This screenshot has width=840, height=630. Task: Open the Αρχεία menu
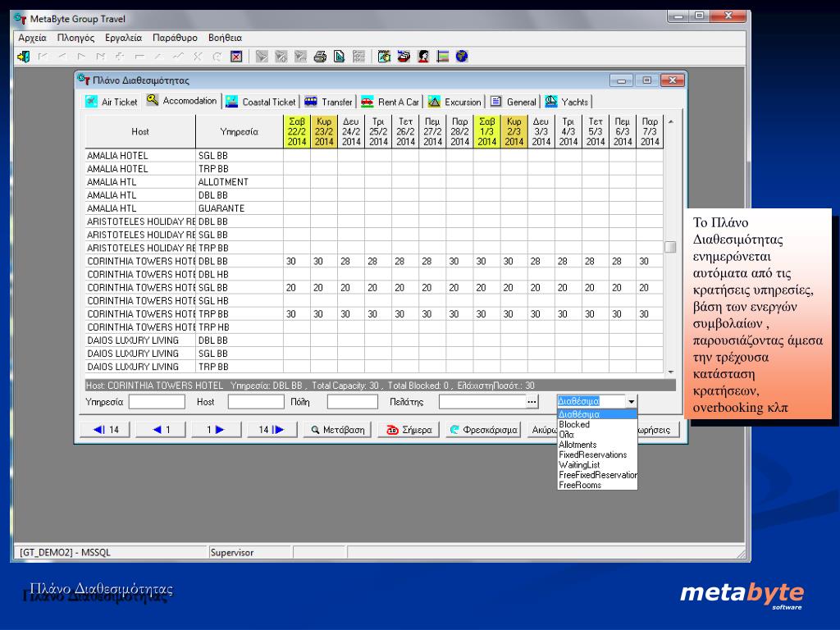tap(32, 38)
